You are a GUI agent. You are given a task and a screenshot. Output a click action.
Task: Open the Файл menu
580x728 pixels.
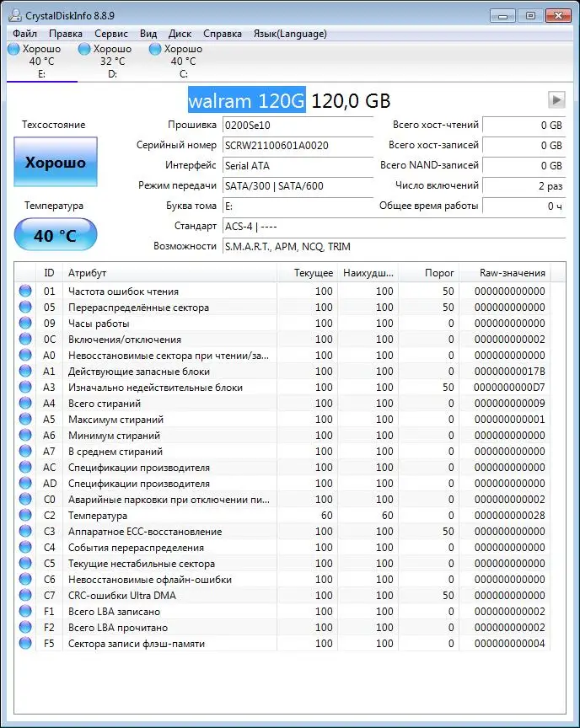pos(24,34)
